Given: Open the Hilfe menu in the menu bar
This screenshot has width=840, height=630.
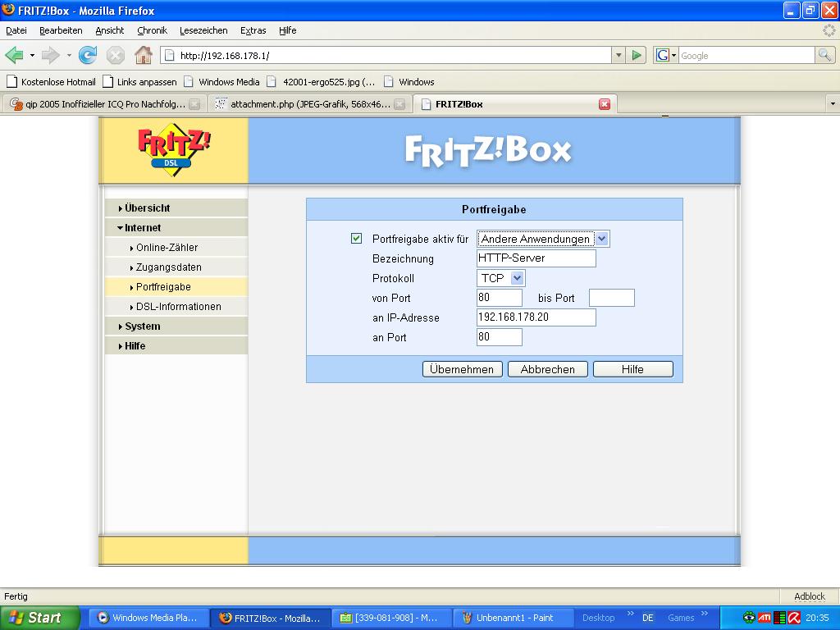Looking at the screenshot, I should coord(287,30).
